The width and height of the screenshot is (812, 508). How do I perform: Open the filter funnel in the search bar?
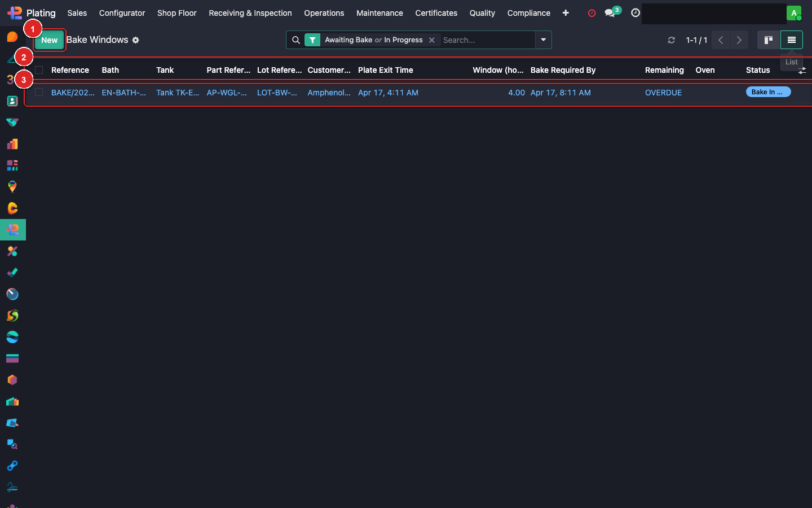(313, 40)
